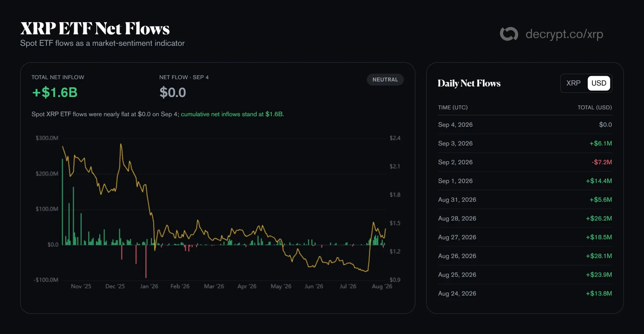Select the Sep 1, 2026 row date

[455, 181]
